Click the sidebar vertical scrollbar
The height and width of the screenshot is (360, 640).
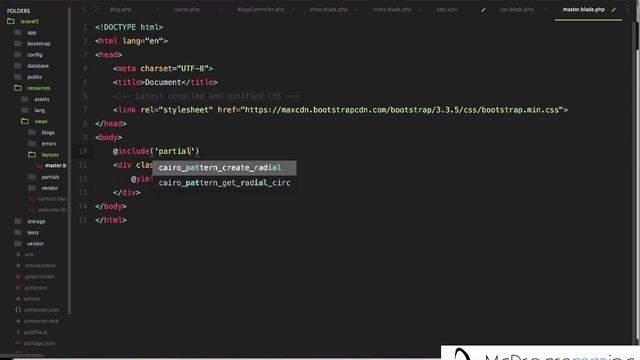coord(70,161)
